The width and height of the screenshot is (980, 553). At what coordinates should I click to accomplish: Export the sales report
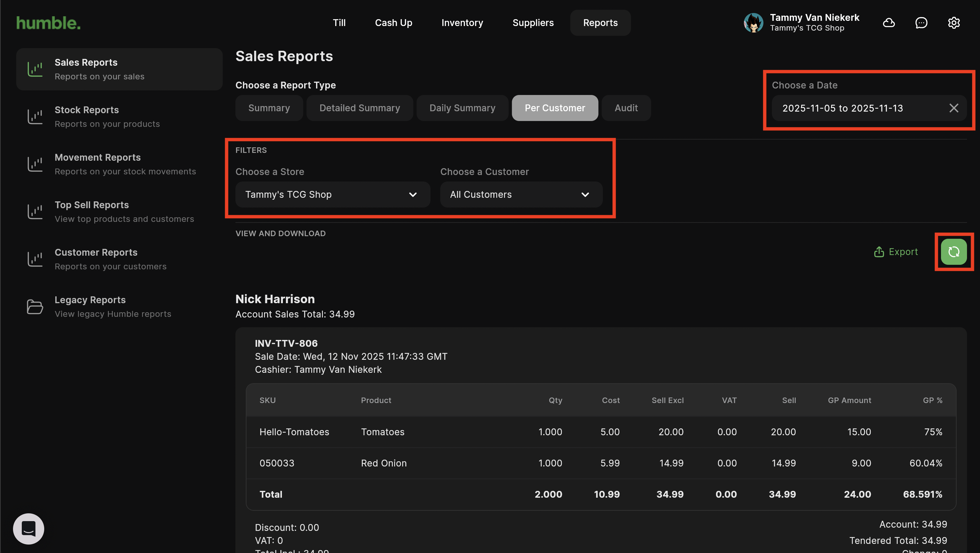pyautogui.click(x=896, y=251)
